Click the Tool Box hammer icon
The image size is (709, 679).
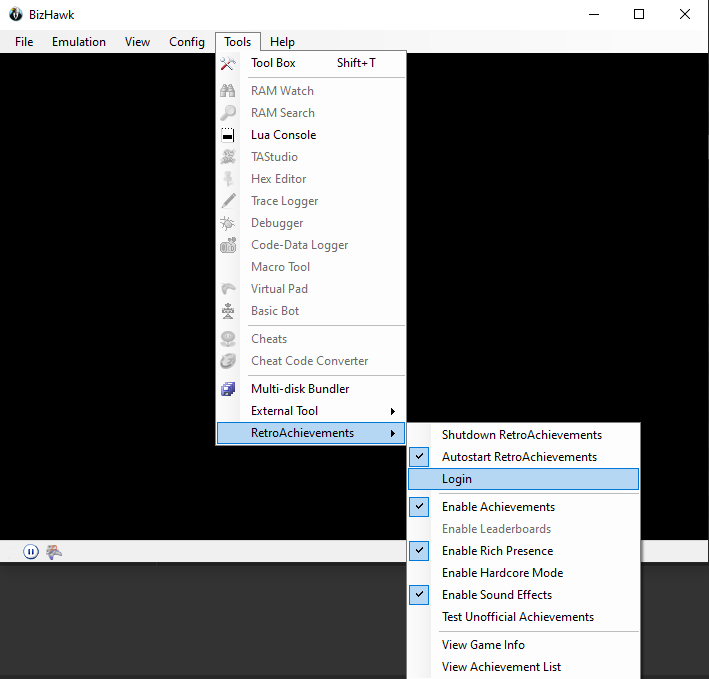pos(228,63)
